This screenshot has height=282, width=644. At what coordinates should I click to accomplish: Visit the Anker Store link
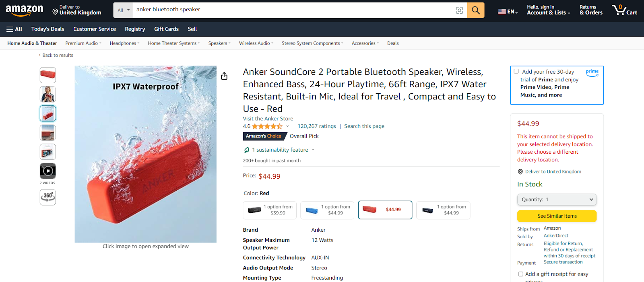pyautogui.click(x=268, y=119)
